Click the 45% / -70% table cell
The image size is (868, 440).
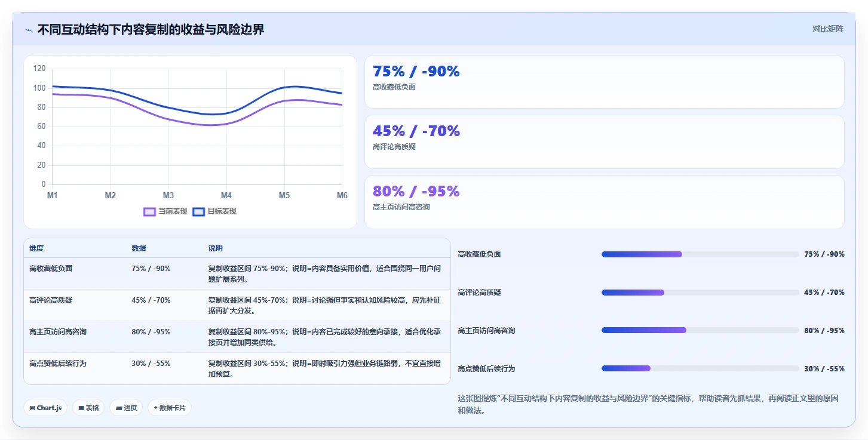151,300
